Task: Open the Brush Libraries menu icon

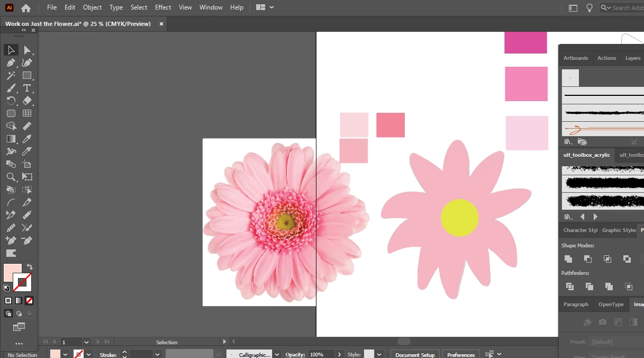Action: pyautogui.click(x=568, y=142)
